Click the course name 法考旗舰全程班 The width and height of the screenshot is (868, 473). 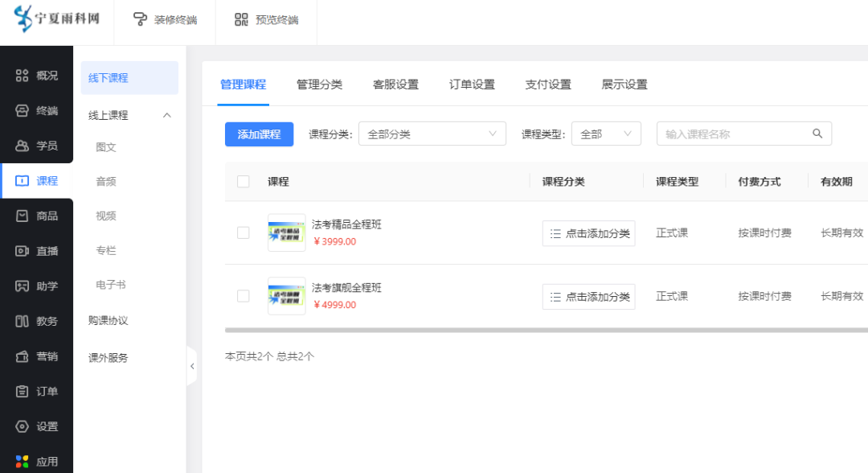pyautogui.click(x=346, y=287)
